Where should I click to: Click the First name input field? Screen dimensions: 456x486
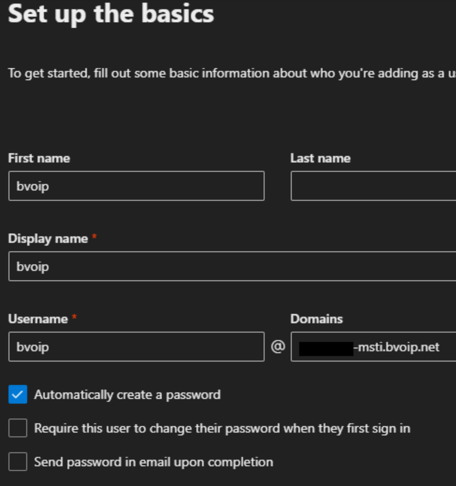(136, 186)
